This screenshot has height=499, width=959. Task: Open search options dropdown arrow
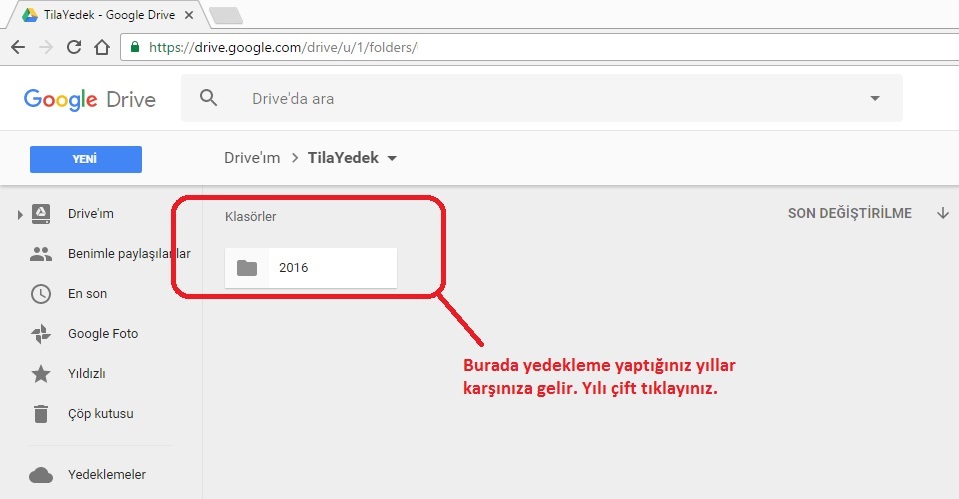[x=875, y=98]
